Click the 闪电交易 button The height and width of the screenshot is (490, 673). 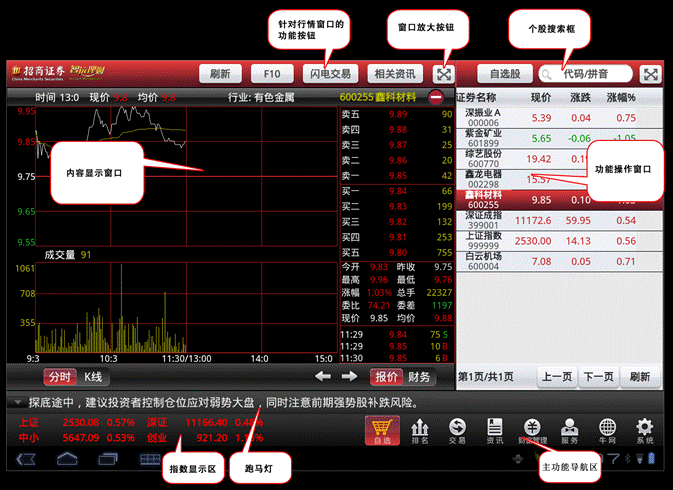click(330, 74)
